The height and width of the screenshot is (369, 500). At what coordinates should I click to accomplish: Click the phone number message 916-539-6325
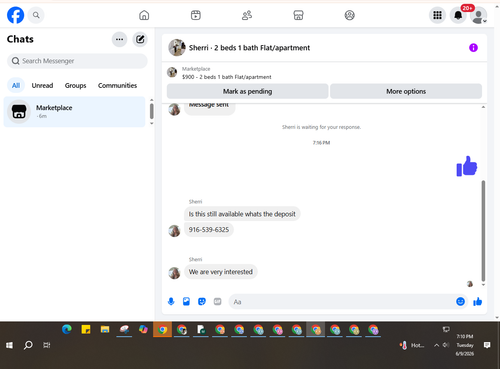pos(209,230)
